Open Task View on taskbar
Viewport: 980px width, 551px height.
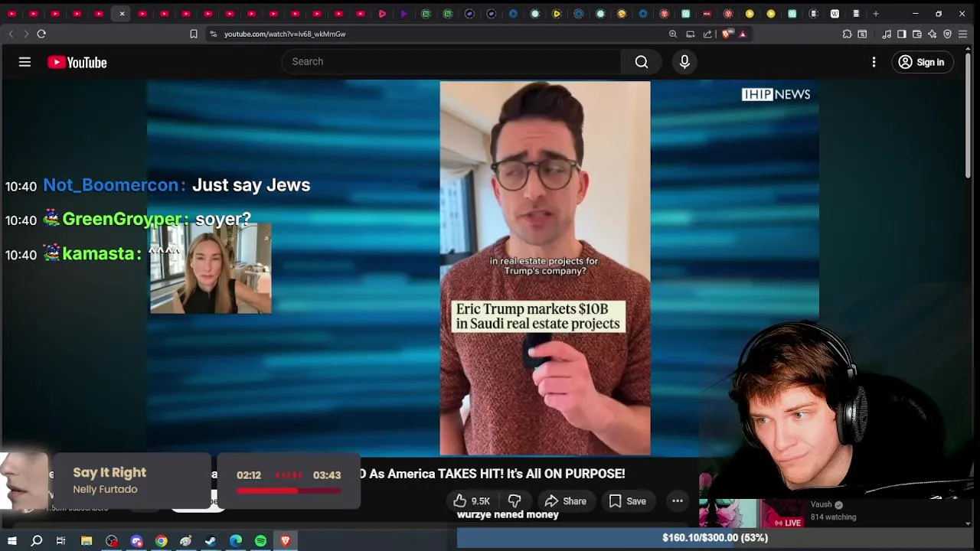pos(60,541)
